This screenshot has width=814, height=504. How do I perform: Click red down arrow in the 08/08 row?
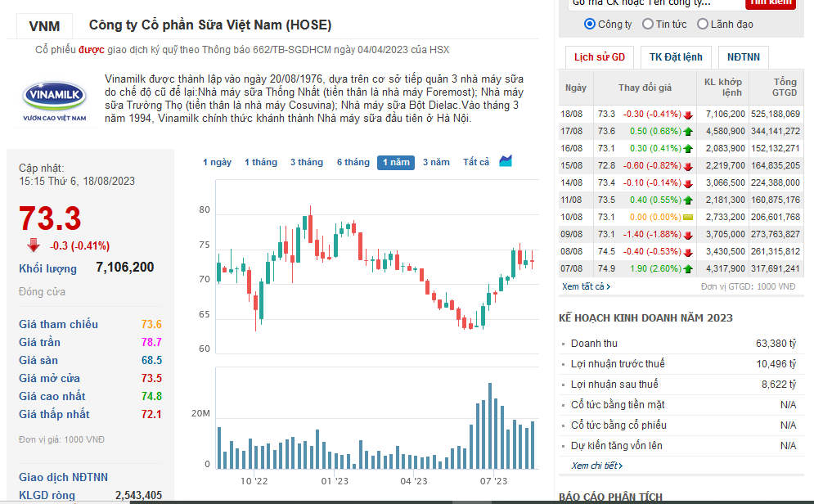point(688,252)
